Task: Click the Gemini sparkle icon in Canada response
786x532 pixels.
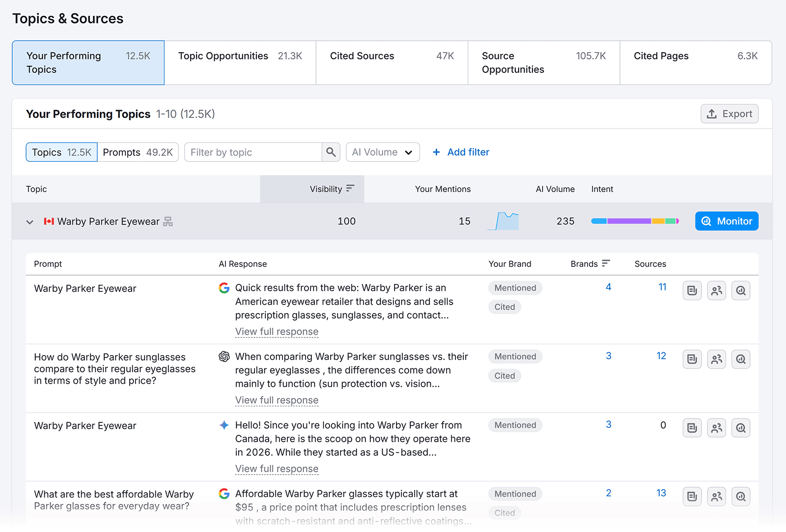Action: pyautogui.click(x=224, y=425)
